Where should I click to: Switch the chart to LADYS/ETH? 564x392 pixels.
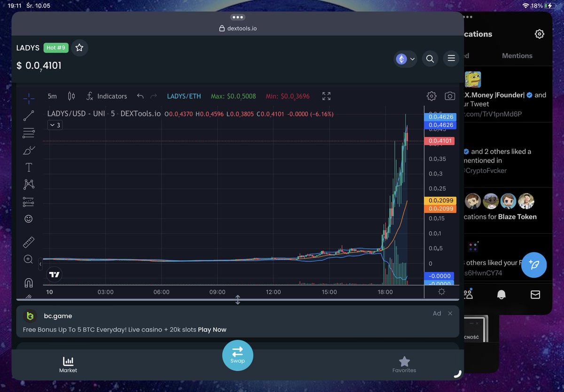point(184,96)
